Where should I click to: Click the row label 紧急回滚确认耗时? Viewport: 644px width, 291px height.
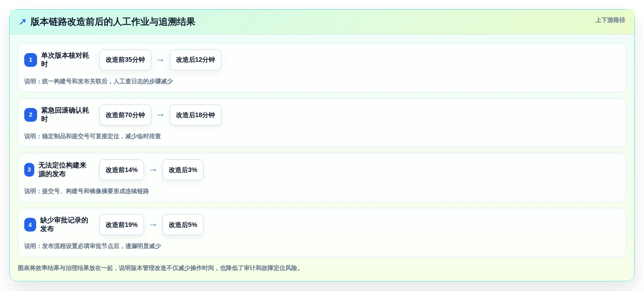coord(65,115)
